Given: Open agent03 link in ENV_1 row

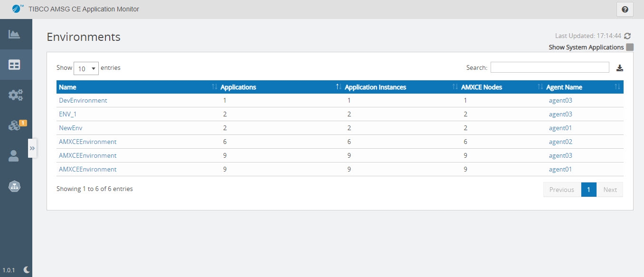Looking at the screenshot, I should pyautogui.click(x=560, y=114).
